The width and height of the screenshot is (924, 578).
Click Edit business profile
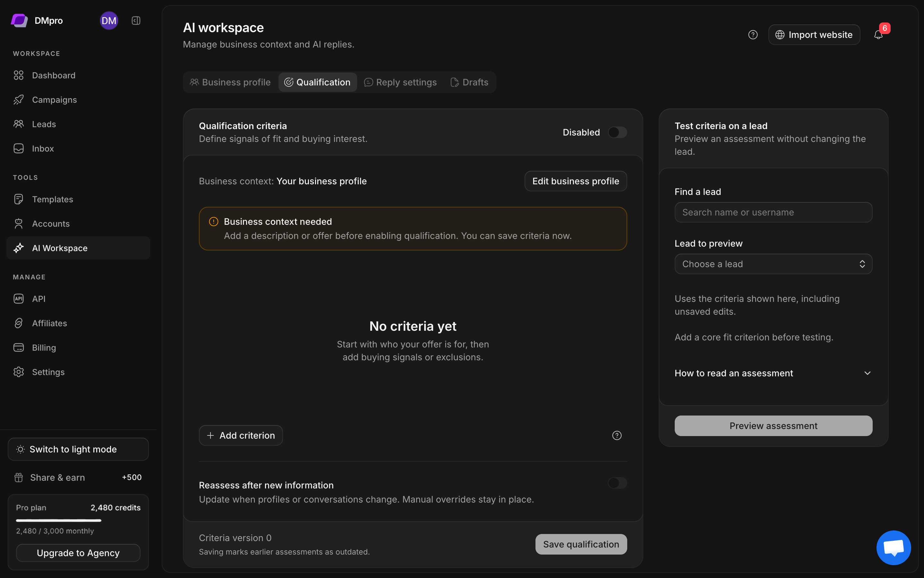575,181
